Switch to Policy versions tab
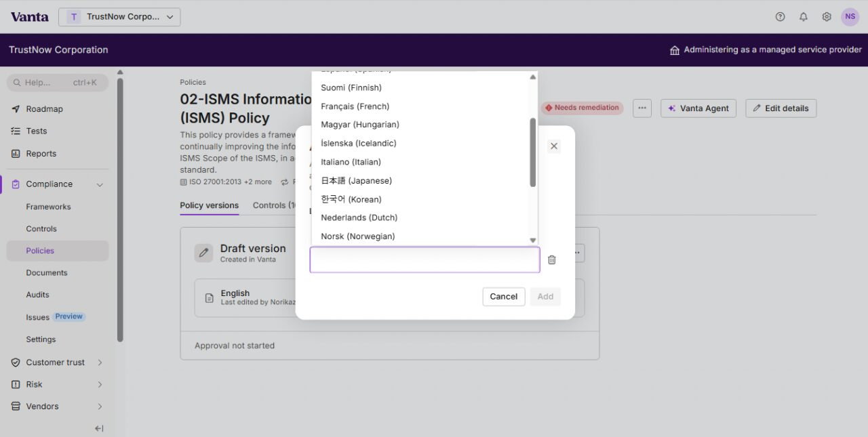Image resolution: width=868 pixels, height=437 pixels. 209,205
